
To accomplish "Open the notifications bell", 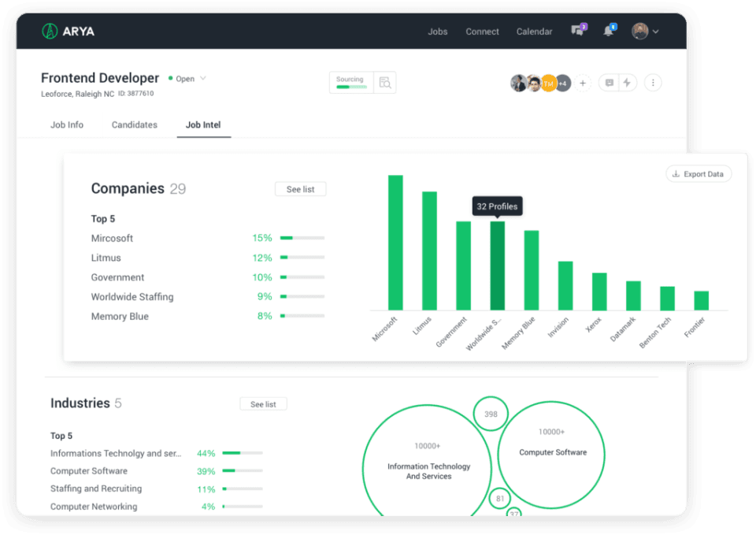I will [x=608, y=32].
